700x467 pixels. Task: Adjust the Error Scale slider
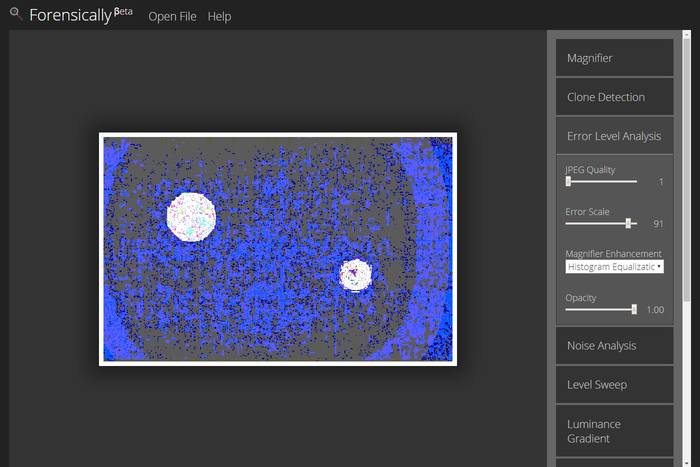click(x=601, y=223)
